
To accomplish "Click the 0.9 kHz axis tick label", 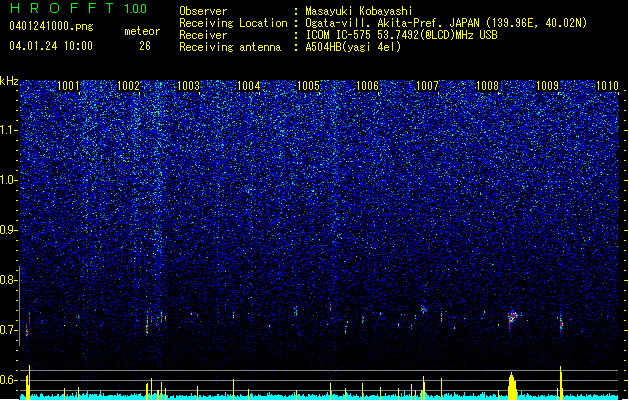I will [x=9, y=230].
